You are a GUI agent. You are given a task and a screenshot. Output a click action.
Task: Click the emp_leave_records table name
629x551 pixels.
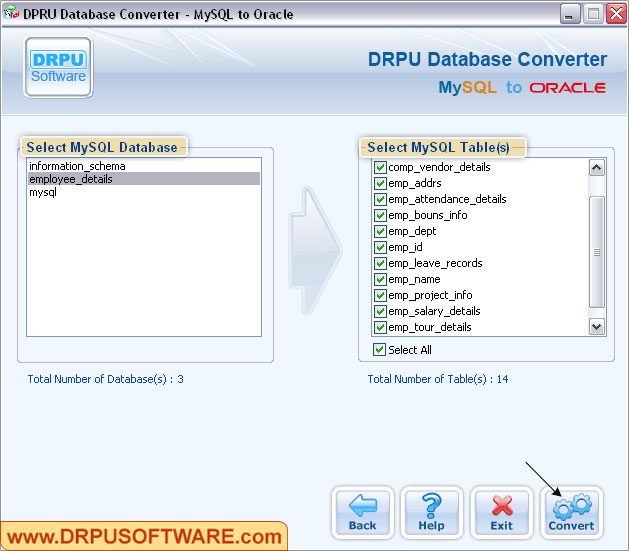[435, 263]
